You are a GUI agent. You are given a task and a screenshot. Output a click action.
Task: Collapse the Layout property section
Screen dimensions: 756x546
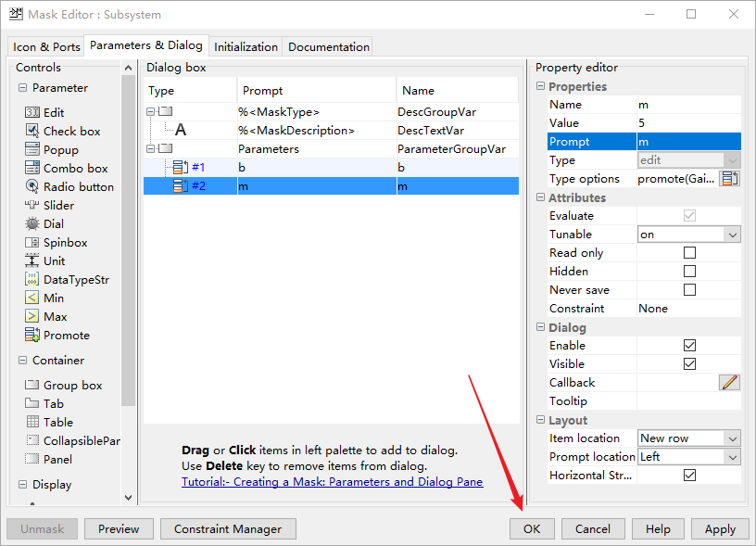(x=540, y=420)
